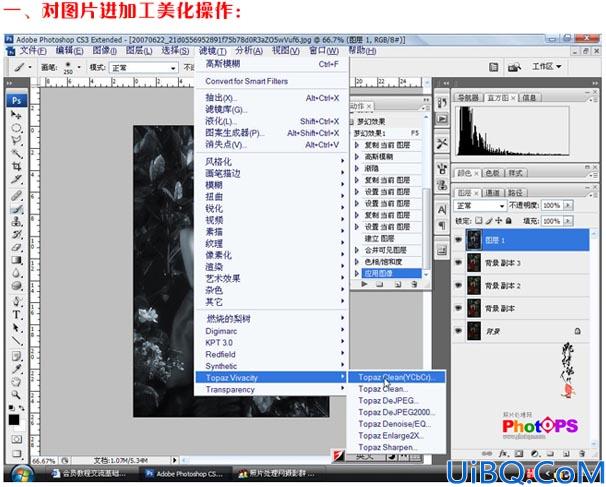Viewport: 606px width, 487px height.
Task: Select the Path Selection tool
Action: (x=16, y=328)
